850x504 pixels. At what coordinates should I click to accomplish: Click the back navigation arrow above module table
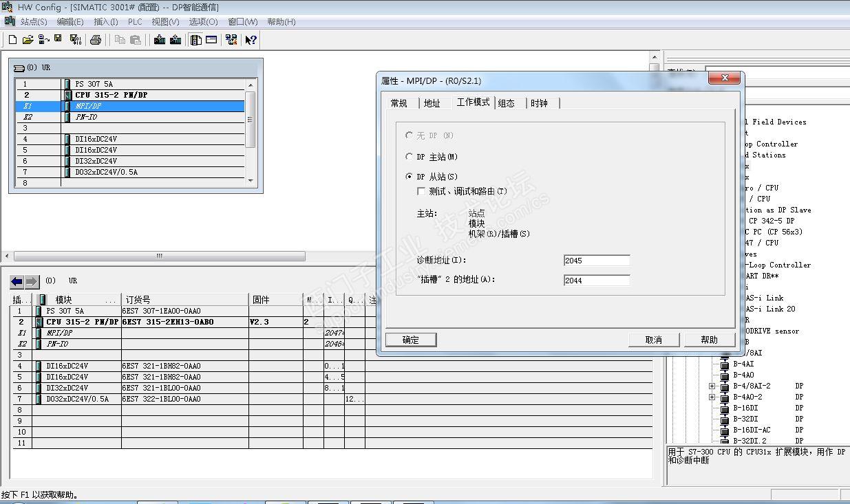click(x=17, y=282)
